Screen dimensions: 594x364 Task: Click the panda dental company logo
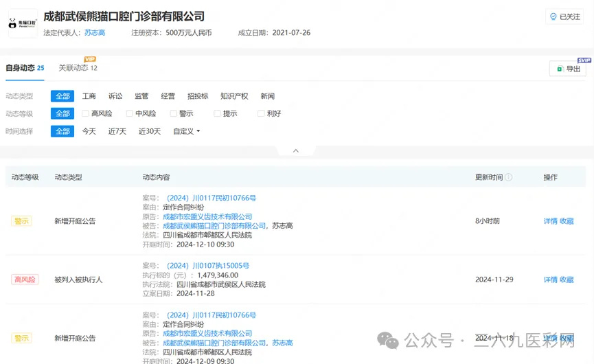point(23,23)
